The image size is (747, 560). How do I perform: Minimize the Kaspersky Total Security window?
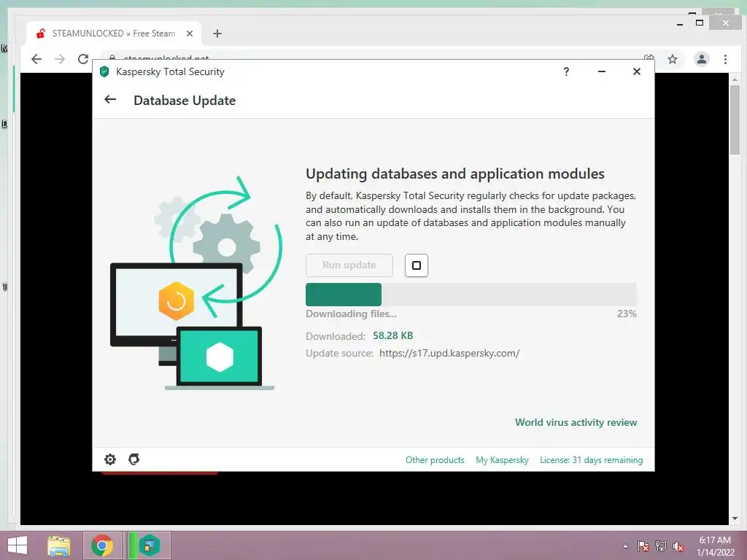click(602, 72)
